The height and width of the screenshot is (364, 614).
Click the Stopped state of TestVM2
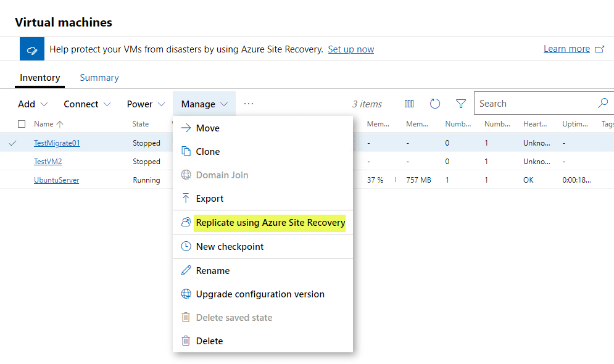point(146,161)
